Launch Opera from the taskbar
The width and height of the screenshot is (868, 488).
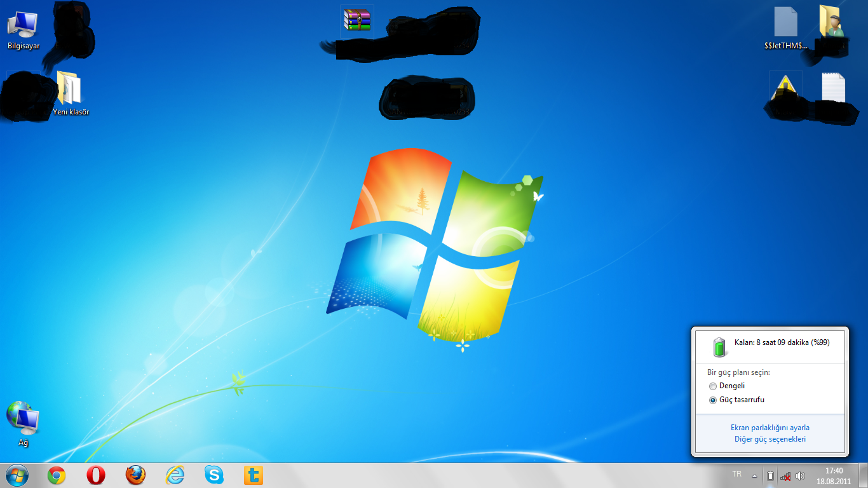pyautogui.click(x=96, y=475)
